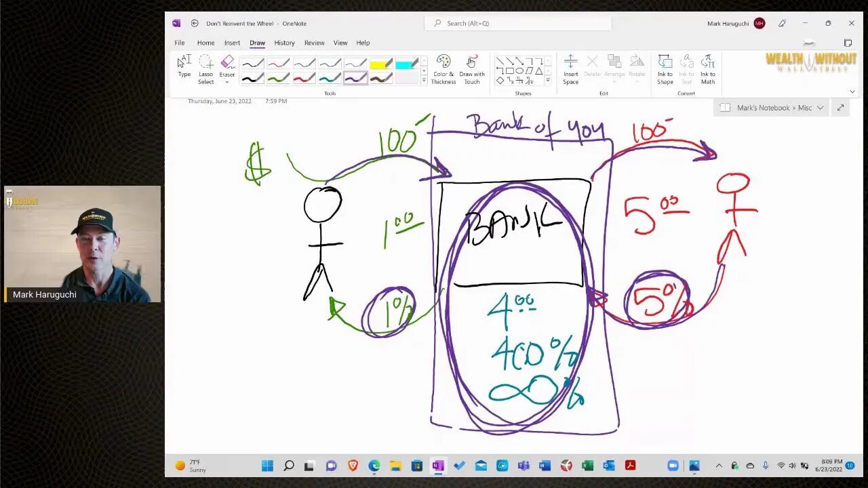Screen dimensions: 868x488
Task: Open Brave browser from taskbar
Action: coord(353,466)
